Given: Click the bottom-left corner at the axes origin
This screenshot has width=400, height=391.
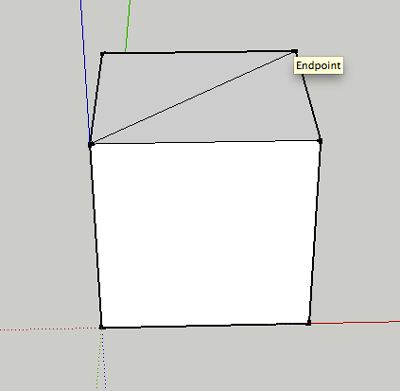Looking at the screenshot, I should 102,328.
